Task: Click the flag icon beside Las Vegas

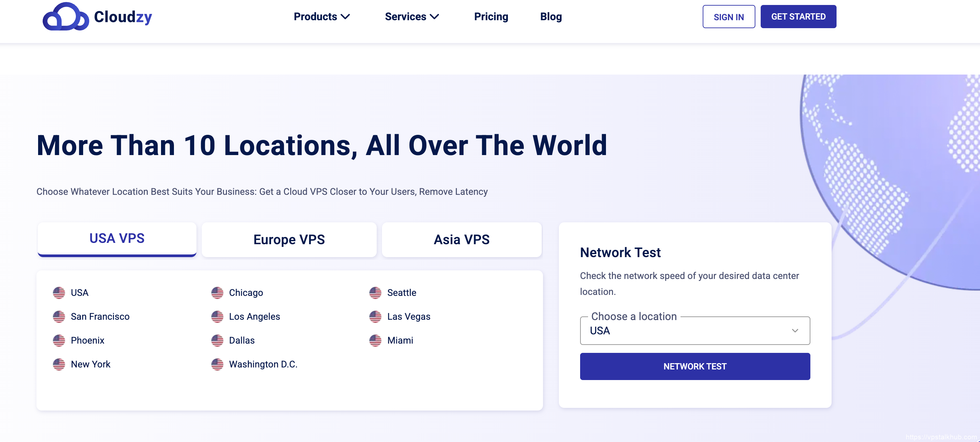Action: pos(375,316)
